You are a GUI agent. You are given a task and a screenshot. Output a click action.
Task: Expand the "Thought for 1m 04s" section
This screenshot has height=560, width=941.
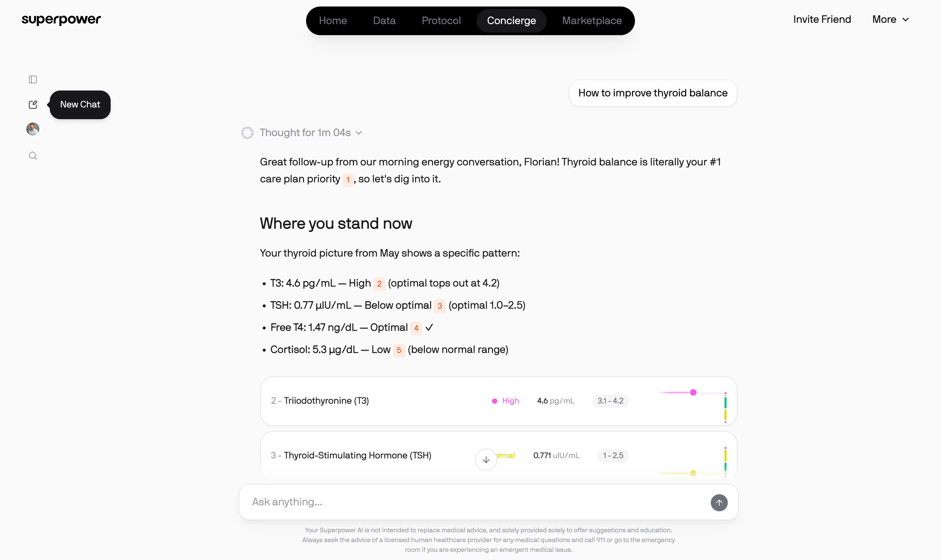(311, 133)
